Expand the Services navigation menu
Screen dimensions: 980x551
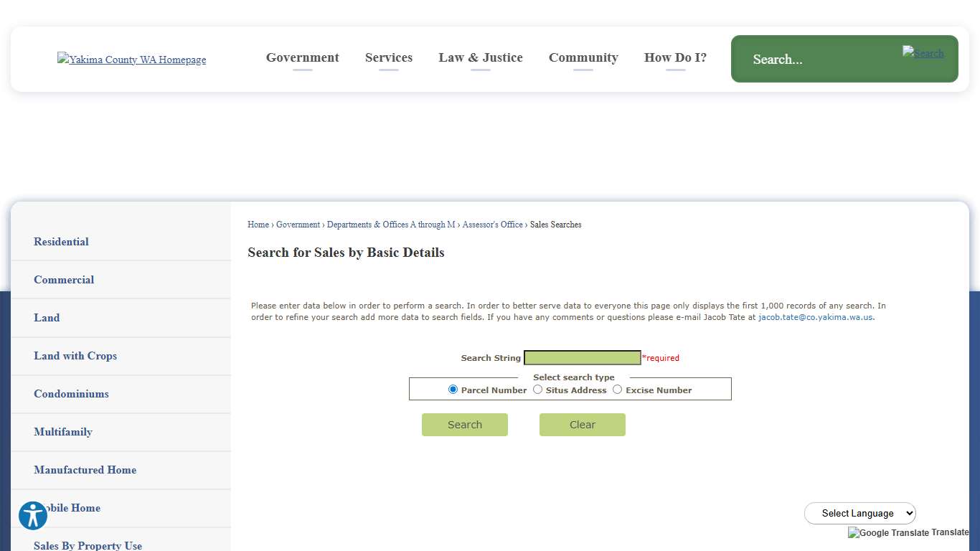coord(388,57)
